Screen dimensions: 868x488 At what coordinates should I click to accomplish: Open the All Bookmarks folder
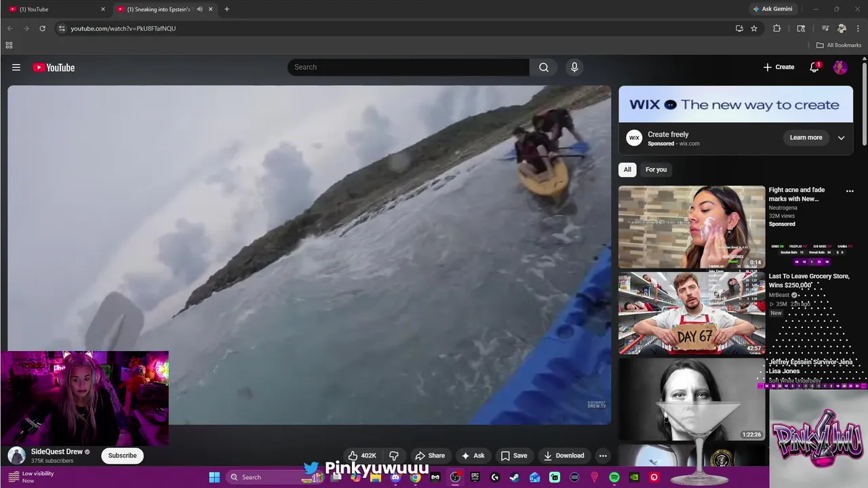click(x=839, y=45)
